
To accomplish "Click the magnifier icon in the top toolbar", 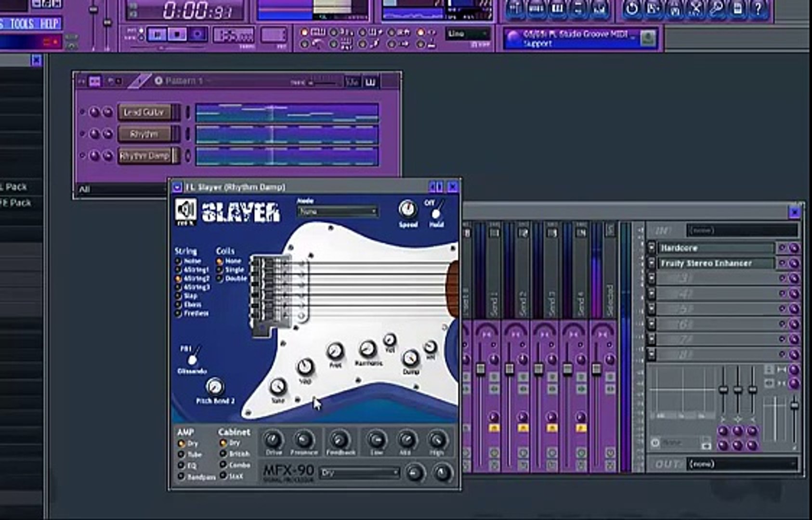I will (716, 9).
